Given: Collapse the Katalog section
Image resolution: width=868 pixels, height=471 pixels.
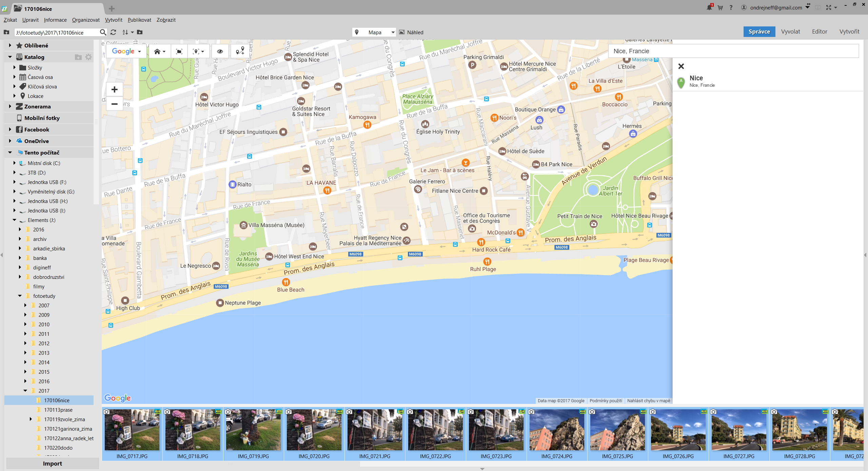Looking at the screenshot, I should click(10, 57).
